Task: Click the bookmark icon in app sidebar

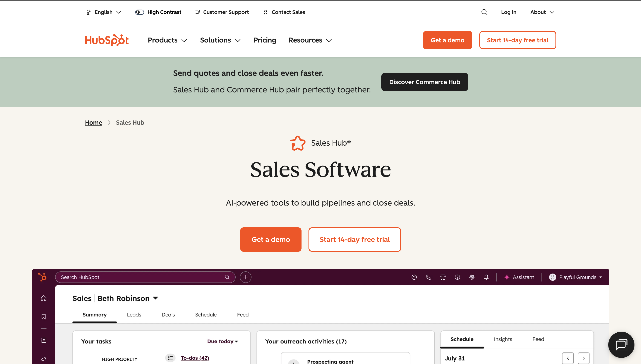Action: pos(44,317)
